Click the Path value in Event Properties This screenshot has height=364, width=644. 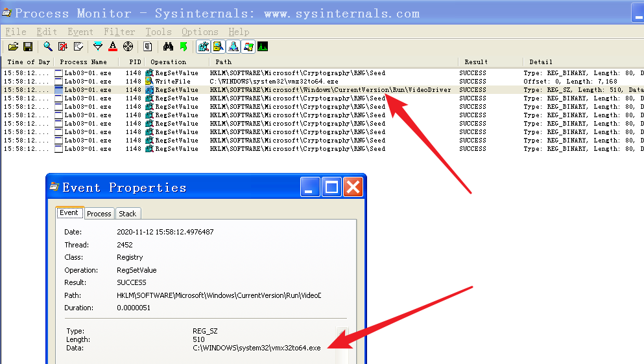coord(219,295)
